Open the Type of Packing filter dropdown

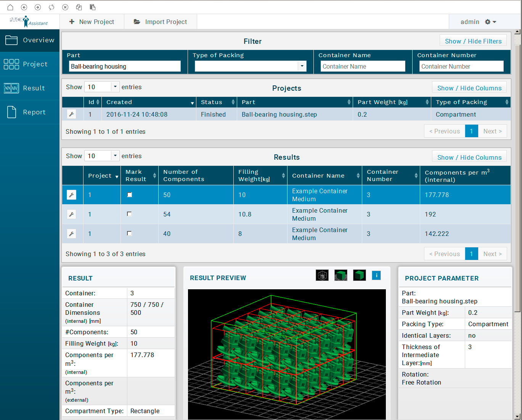tap(302, 66)
